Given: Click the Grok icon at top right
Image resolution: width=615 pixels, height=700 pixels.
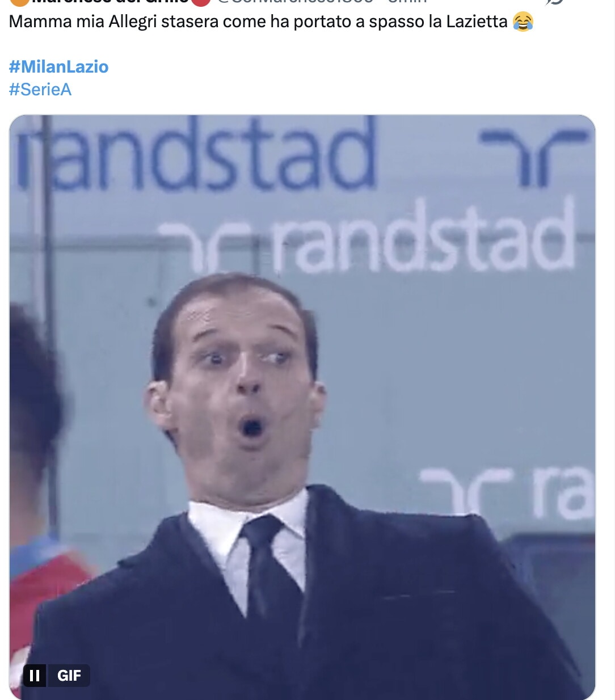Looking at the screenshot, I should tap(555, 2).
